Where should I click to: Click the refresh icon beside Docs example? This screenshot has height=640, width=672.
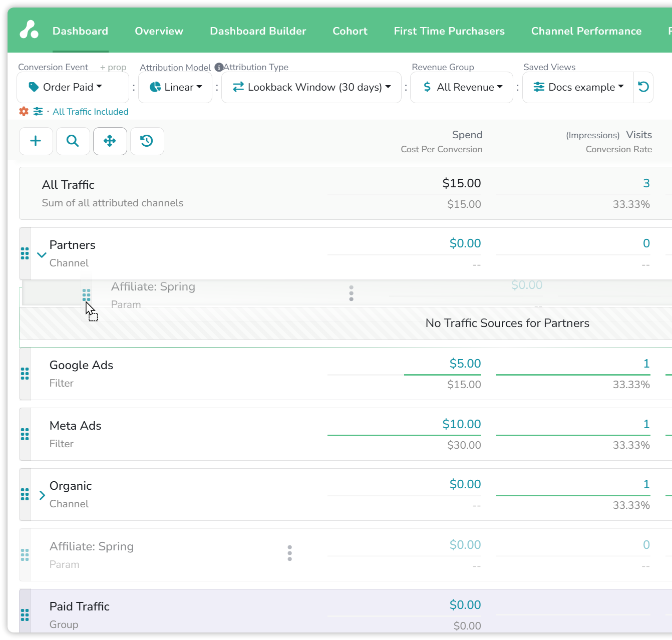(x=643, y=87)
